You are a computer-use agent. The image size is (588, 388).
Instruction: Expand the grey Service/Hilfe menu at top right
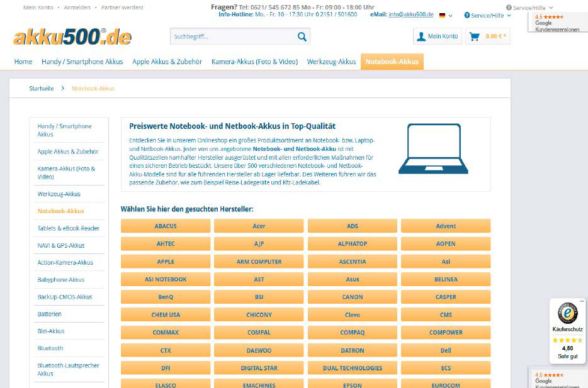[529, 8]
